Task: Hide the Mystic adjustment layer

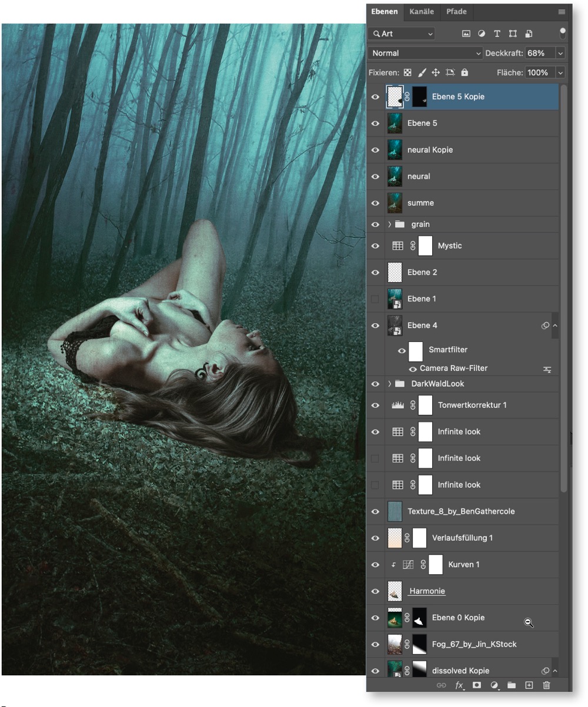Action: (375, 246)
